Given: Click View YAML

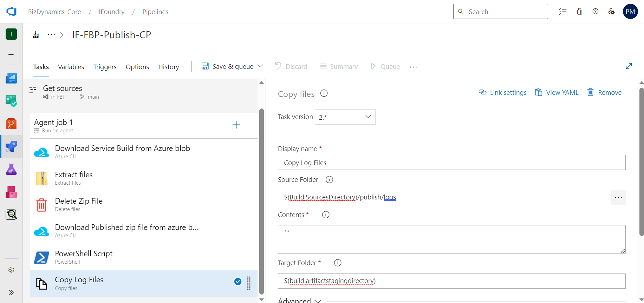Looking at the screenshot, I should 557,92.
